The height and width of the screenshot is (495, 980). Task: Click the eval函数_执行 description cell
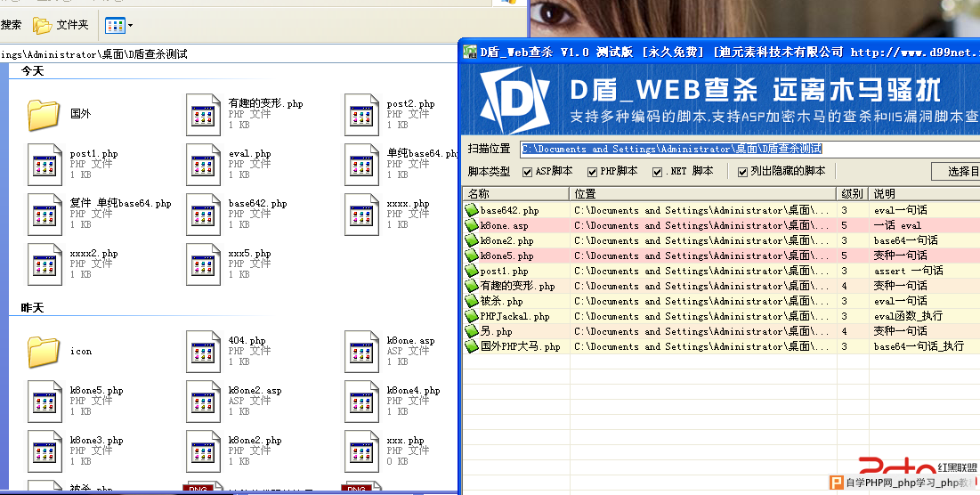click(908, 316)
